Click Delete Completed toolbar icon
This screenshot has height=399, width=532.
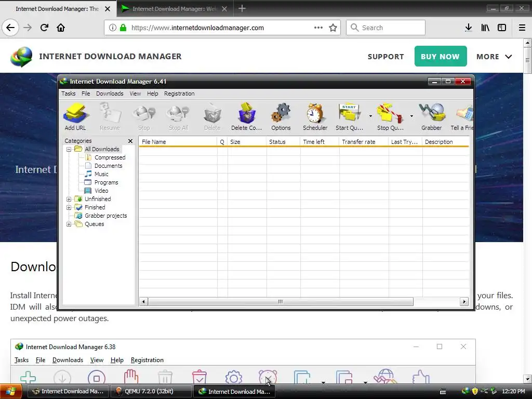coord(246,117)
